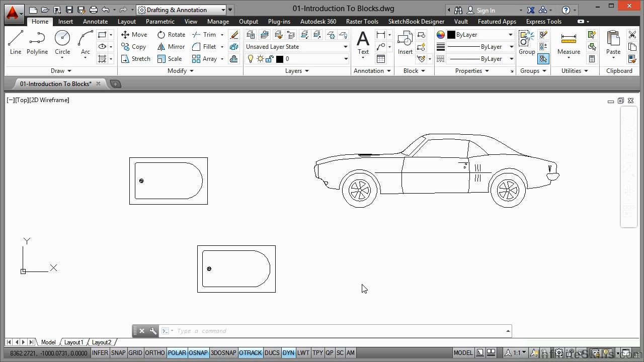Expand the Block panel
The height and width of the screenshot is (362, 644).
pyautogui.click(x=414, y=71)
